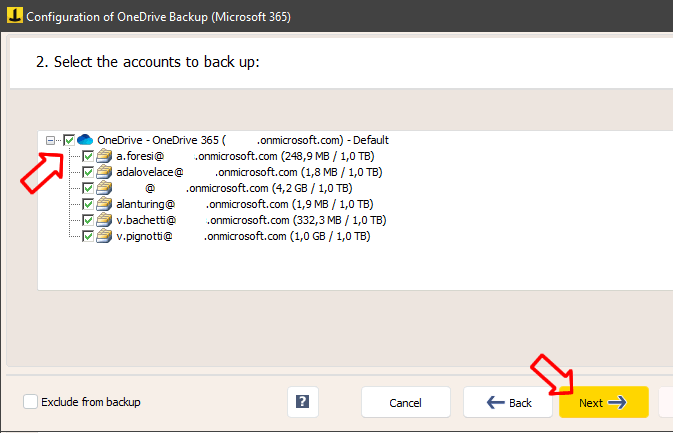Uncheck the root OneDrive 365 checkbox
This screenshot has width=673, height=433.
click(x=69, y=140)
